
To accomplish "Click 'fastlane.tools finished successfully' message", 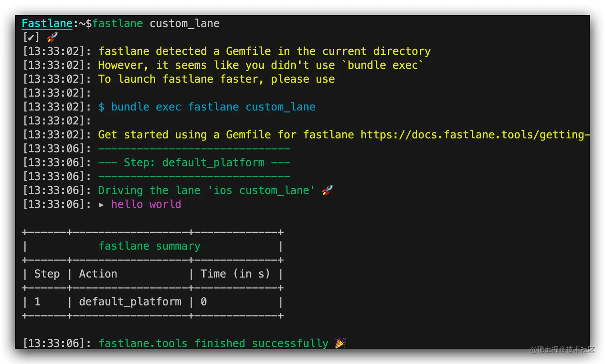I will (213, 343).
